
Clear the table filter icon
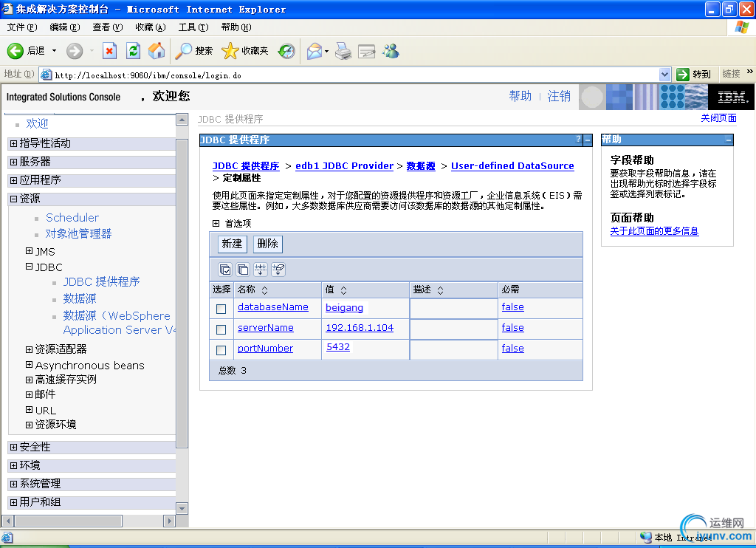278,269
